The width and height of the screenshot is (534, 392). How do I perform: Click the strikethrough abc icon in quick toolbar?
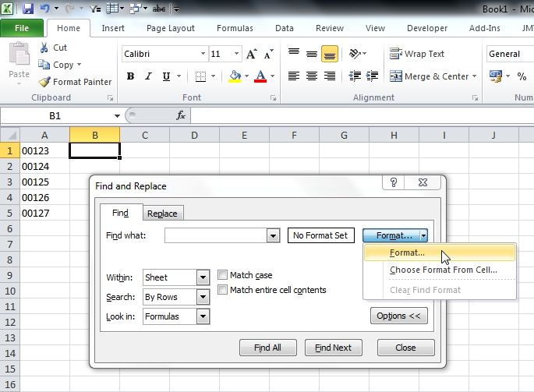click(159, 9)
